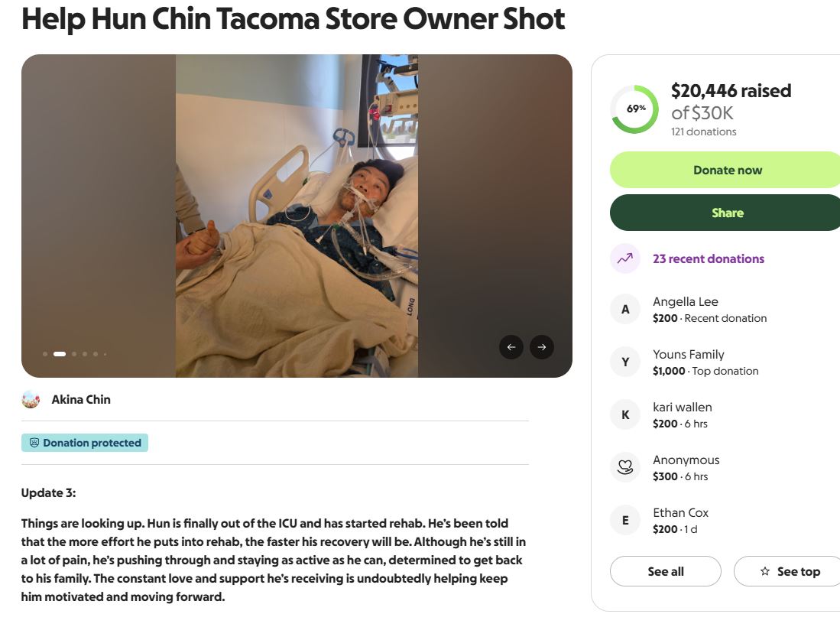Click the next image arrow in carousel
840x627 pixels.
pyautogui.click(x=542, y=347)
